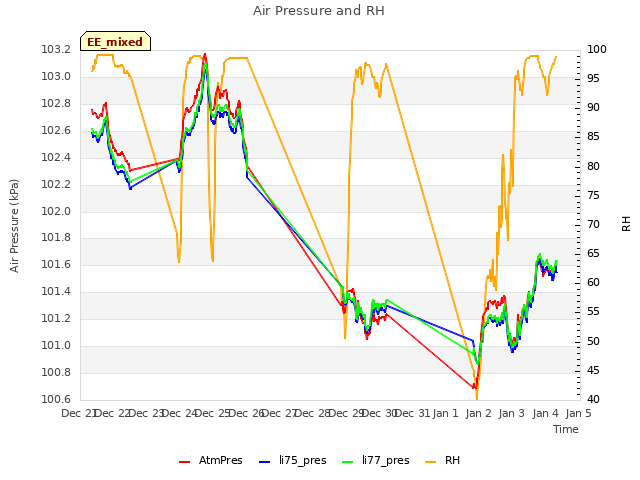Click the 101.0 left axis tick label
Screen dimensions: 640x480
tap(56, 345)
